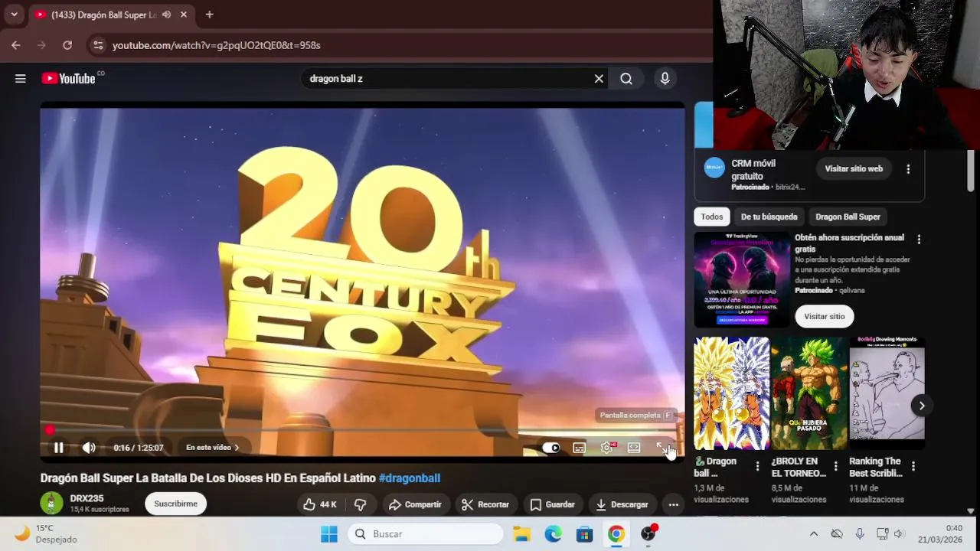Open options for 'Ranking The Best' short
Image resolution: width=980 pixels, height=551 pixels.
(913, 466)
